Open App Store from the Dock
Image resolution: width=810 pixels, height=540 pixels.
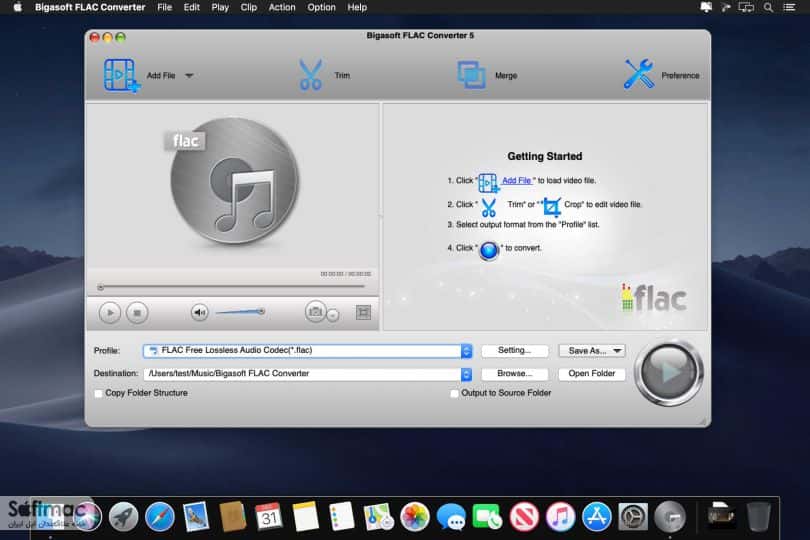(x=597, y=516)
